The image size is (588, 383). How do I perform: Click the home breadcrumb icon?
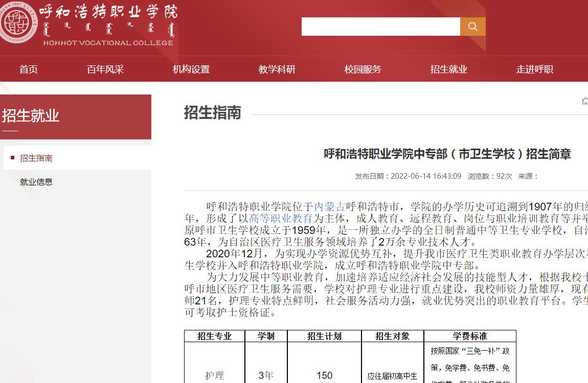[585, 102]
